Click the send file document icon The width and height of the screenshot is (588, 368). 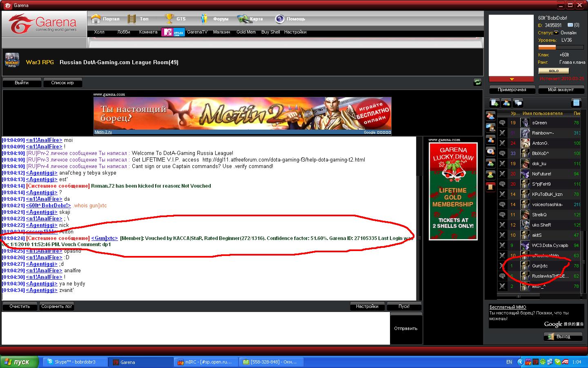pyautogui.click(x=494, y=103)
